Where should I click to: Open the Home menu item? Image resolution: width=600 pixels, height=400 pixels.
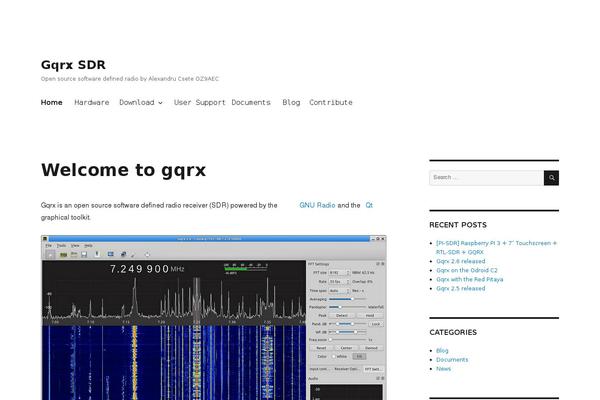pyautogui.click(x=52, y=102)
